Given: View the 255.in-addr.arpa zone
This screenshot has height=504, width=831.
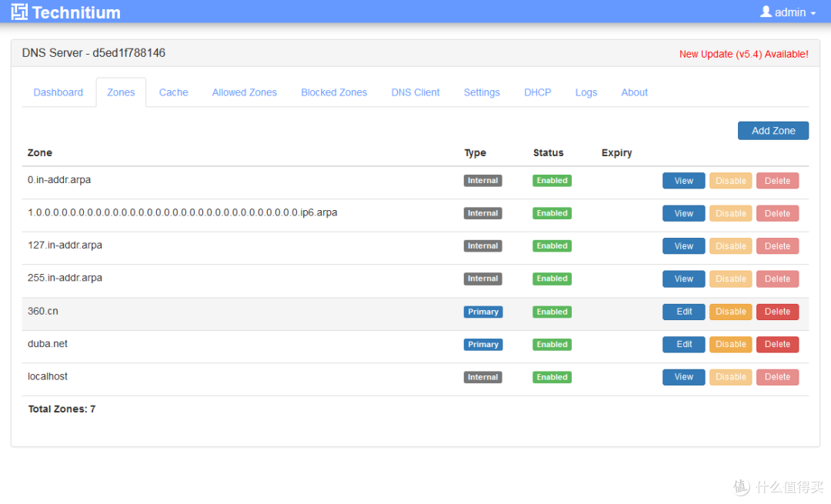Looking at the screenshot, I should pyautogui.click(x=684, y=279).
